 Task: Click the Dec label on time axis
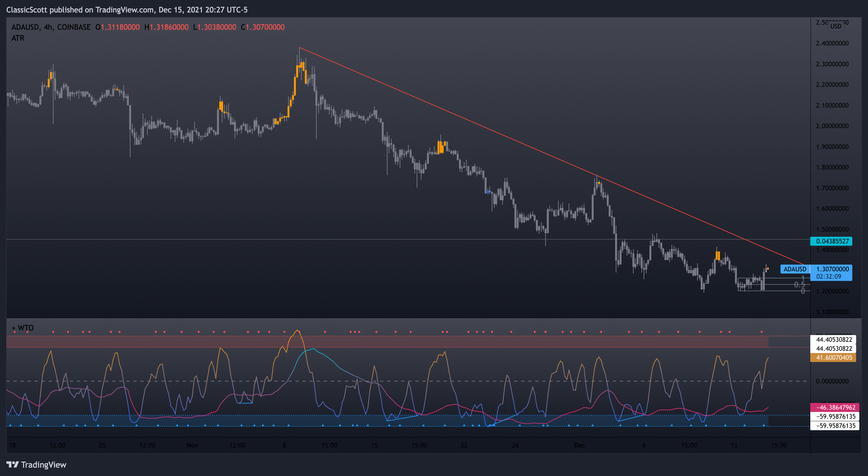[580, 445]
